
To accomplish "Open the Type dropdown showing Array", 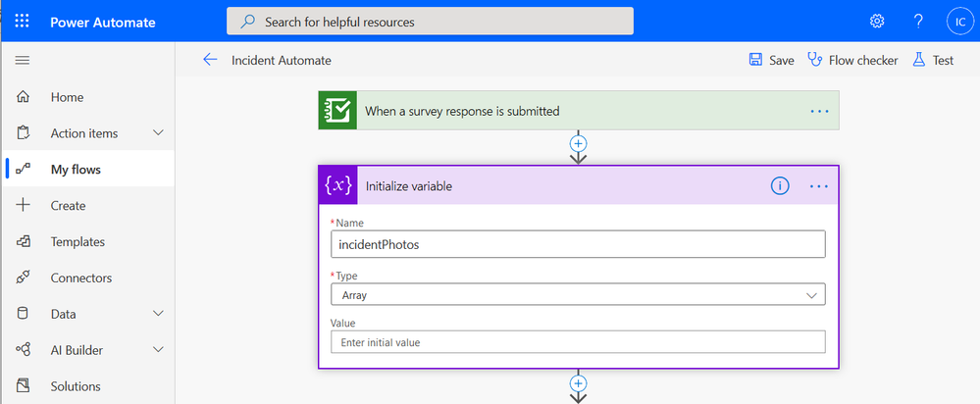I will tap(578, 294).
